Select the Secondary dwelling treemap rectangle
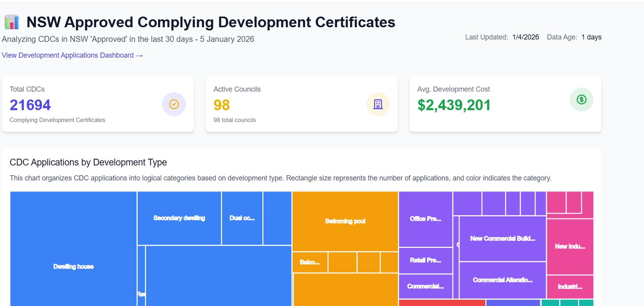The width and height of the screenshot is (644, 306). (179, 218)
